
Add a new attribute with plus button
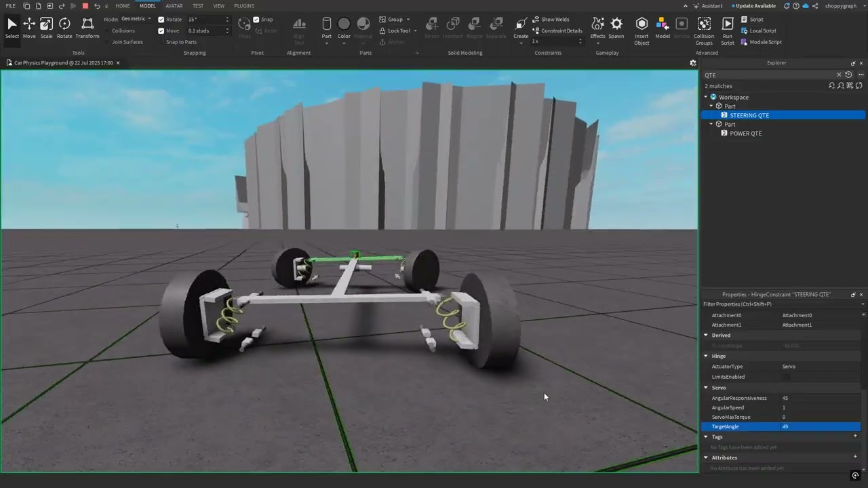(x=855, y=457)
